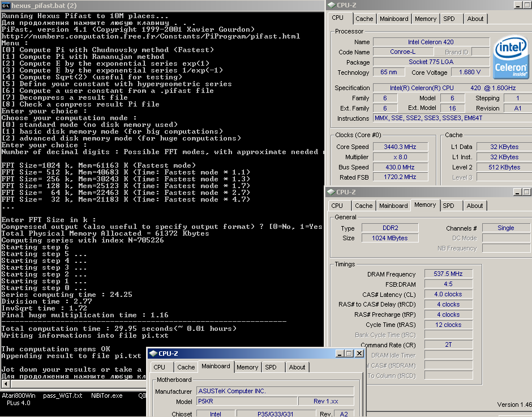Select SPD tab in the Memory CPU-Z window

(x=448, y=206)
